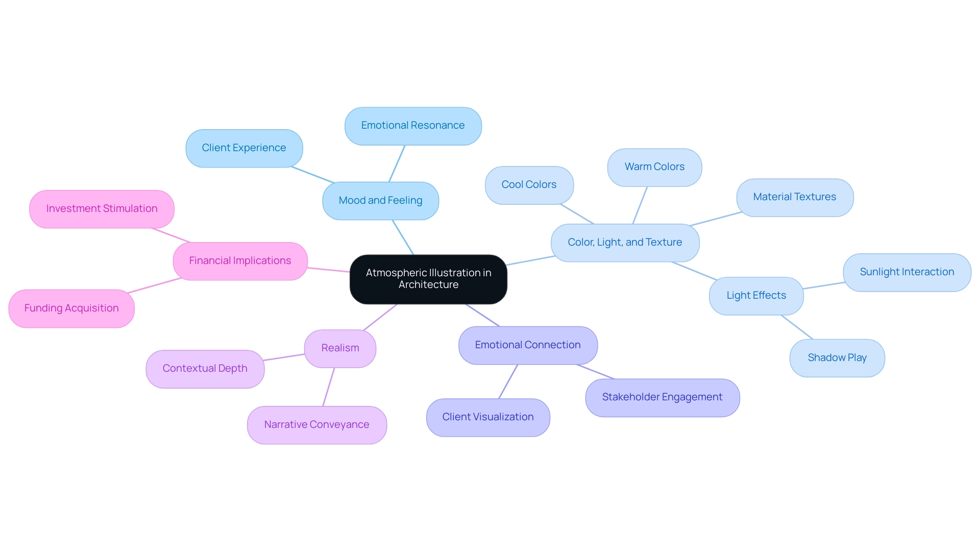Expand the Cool Colors branch
The height and width of the screenshot is (553, 980).
click(x=528, y=184)
